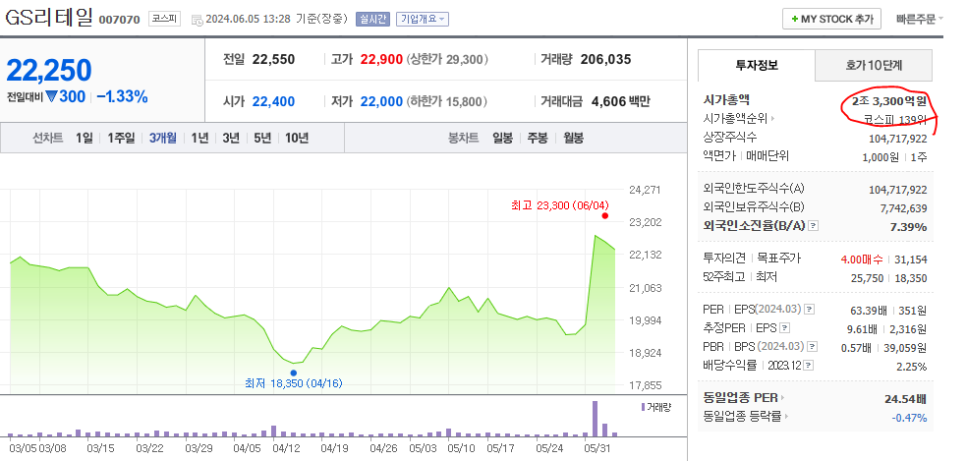Click the 4.00매수 investment opinion
This screenshot has height=461, width=966.
[861, 259]
